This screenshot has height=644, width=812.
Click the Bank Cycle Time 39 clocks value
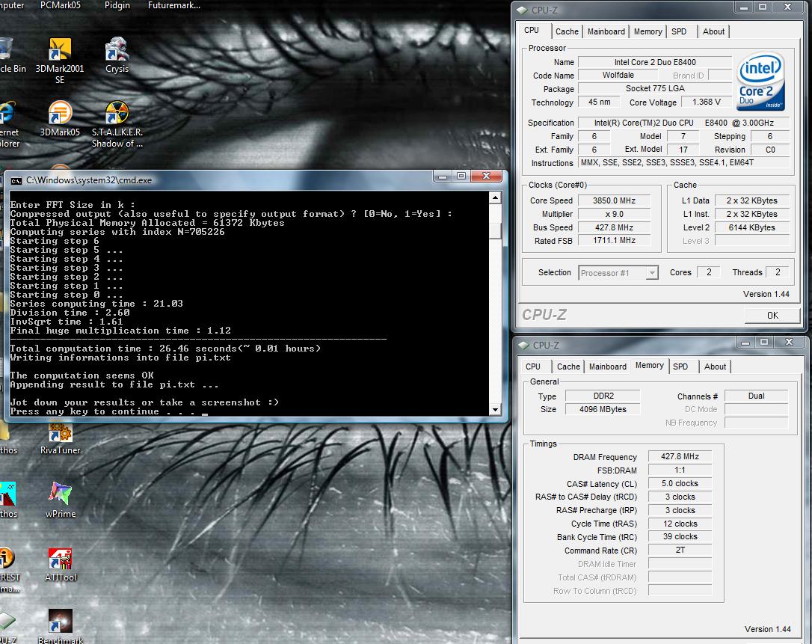(x=680, y=537)
